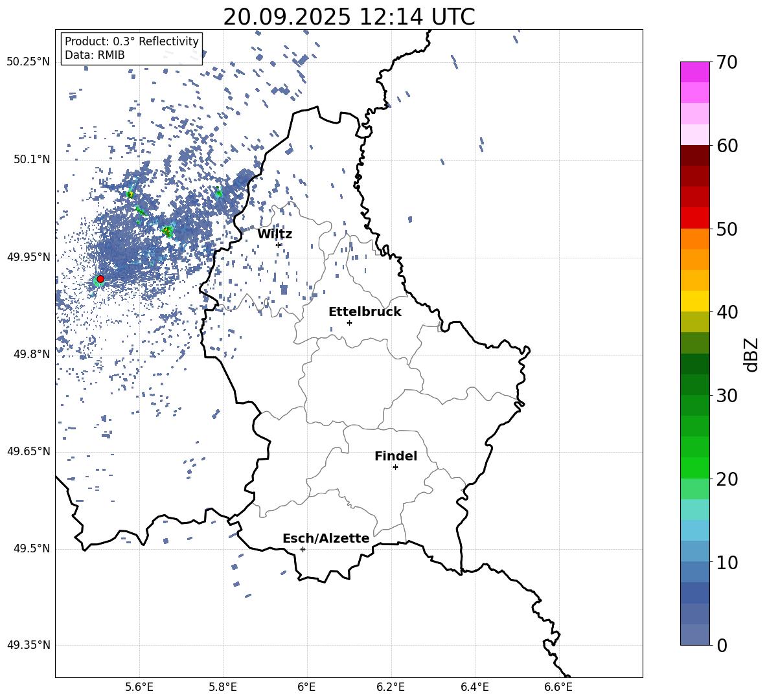The height and width of the screenshot is (700, 767).
Task: Click the 'Data: RMIB' text
Action: pos(95,55)
